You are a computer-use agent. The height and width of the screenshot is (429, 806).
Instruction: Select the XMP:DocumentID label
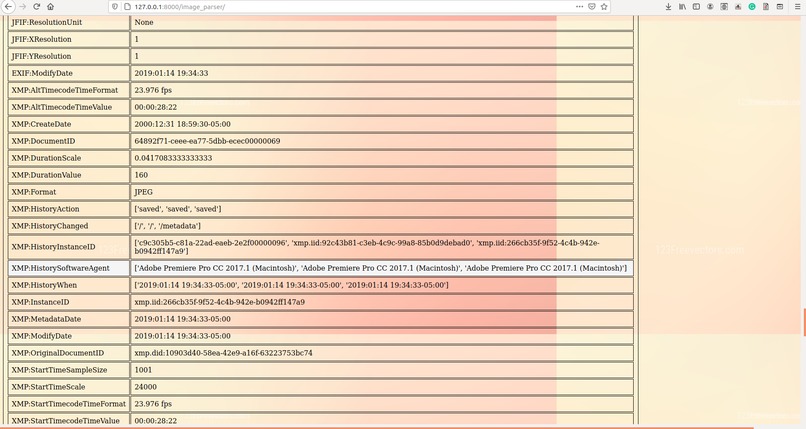tap(43, 141)
